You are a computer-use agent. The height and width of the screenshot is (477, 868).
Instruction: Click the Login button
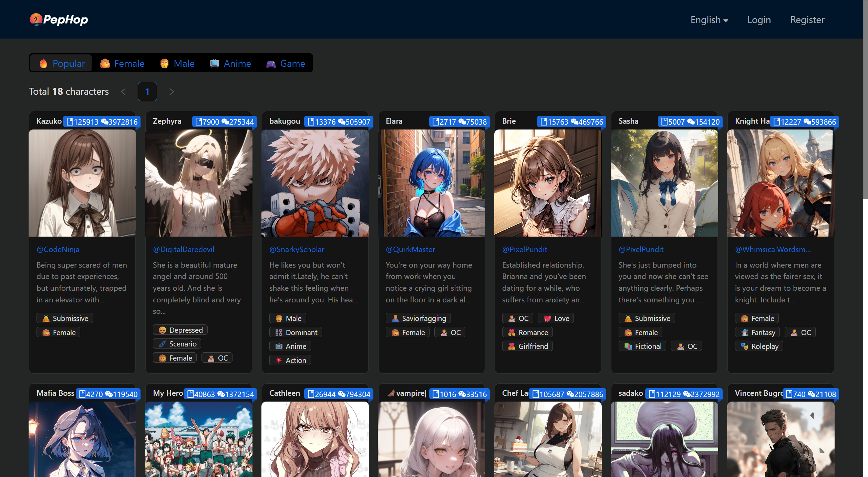tap(759, 20)
